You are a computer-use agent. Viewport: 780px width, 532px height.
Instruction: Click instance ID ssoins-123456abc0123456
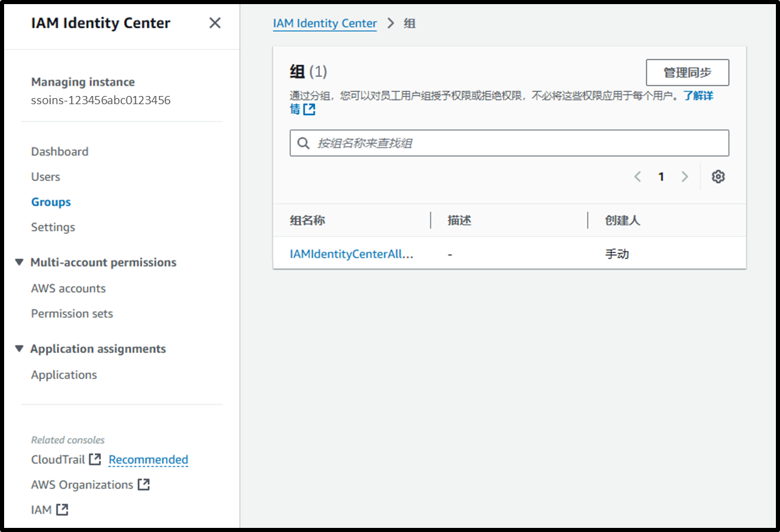tap(100, 100)
